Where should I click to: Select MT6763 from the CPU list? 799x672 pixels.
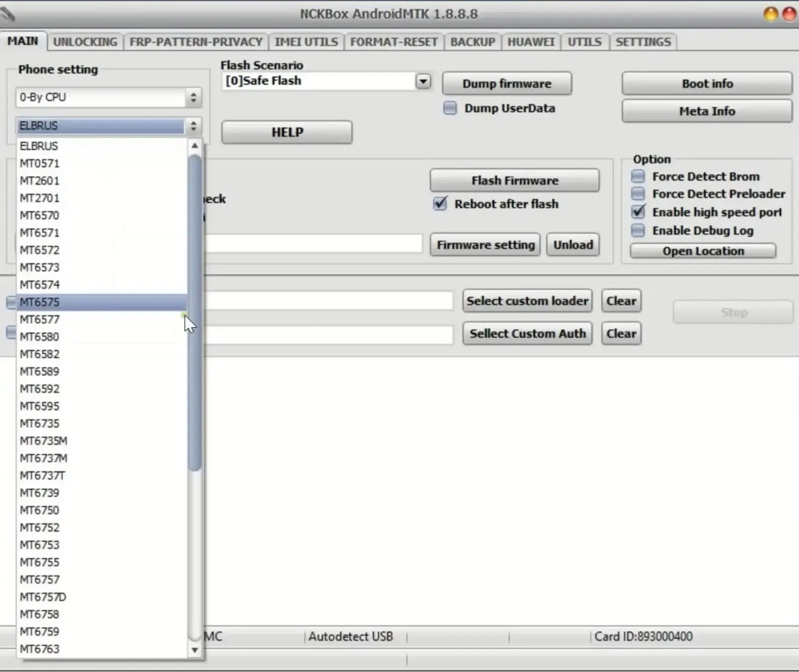pyautogui.click(x=102, y=649)
